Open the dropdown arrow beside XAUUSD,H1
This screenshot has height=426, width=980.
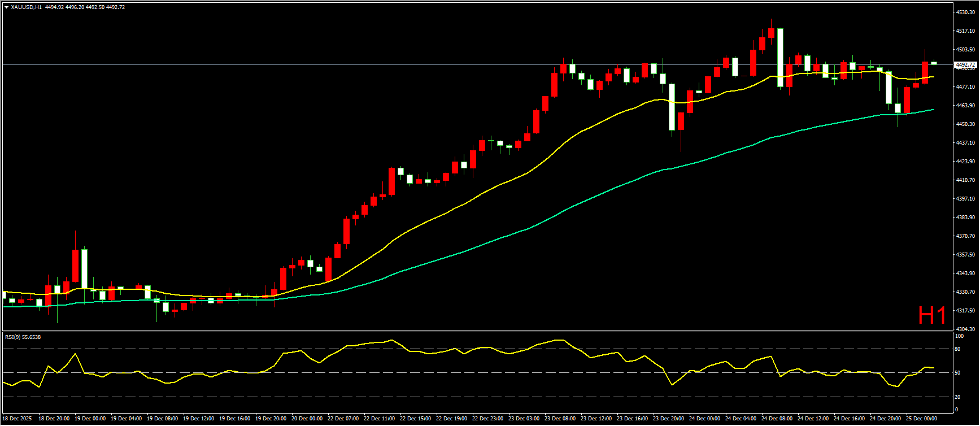pyautogui.click(x=6, y=7)
